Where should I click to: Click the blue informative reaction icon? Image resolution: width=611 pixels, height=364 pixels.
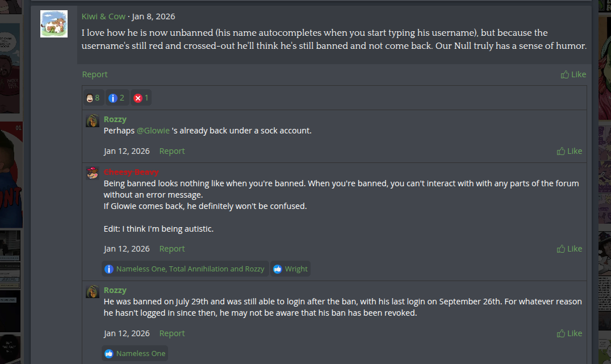click(112, 98)
